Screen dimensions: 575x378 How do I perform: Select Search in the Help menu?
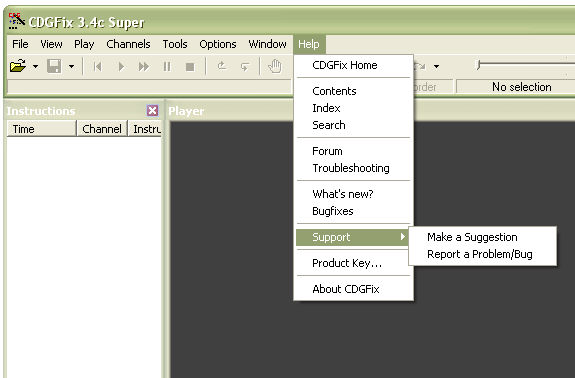click(354, 125)
